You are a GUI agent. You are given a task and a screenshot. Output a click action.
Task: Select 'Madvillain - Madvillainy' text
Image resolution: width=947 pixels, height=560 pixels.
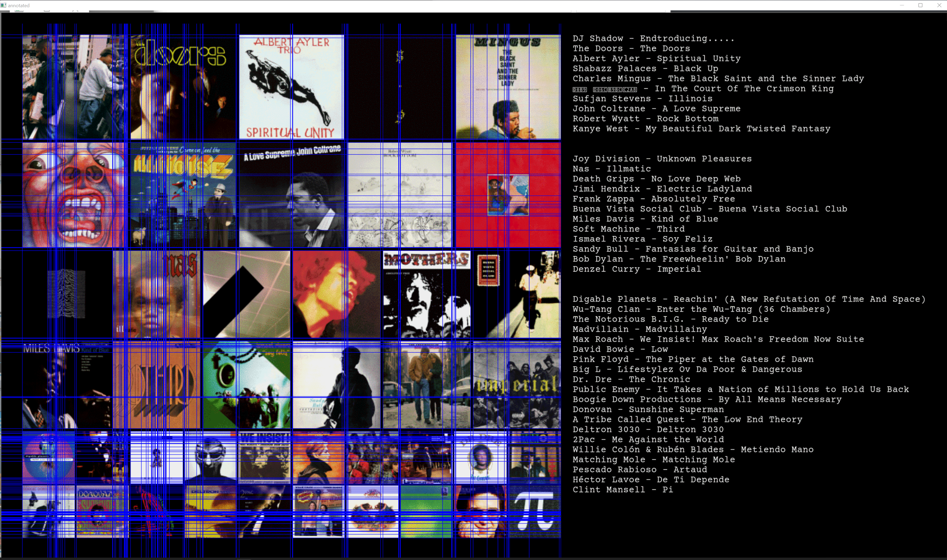[640, 329]
